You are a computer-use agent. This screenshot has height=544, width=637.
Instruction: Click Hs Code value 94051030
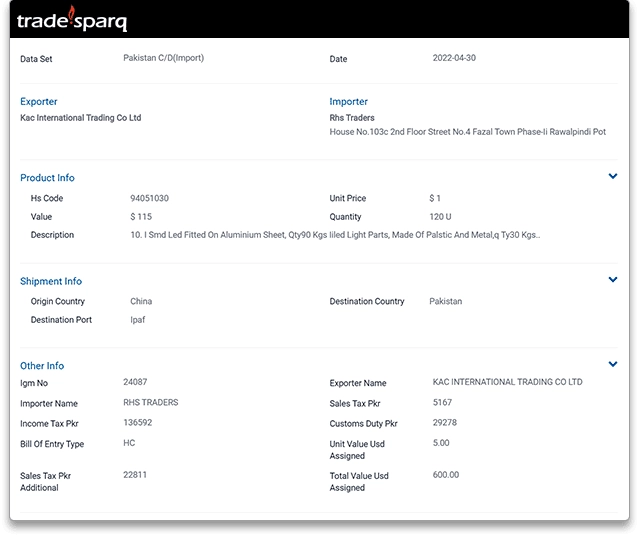(x=149, y=198)
